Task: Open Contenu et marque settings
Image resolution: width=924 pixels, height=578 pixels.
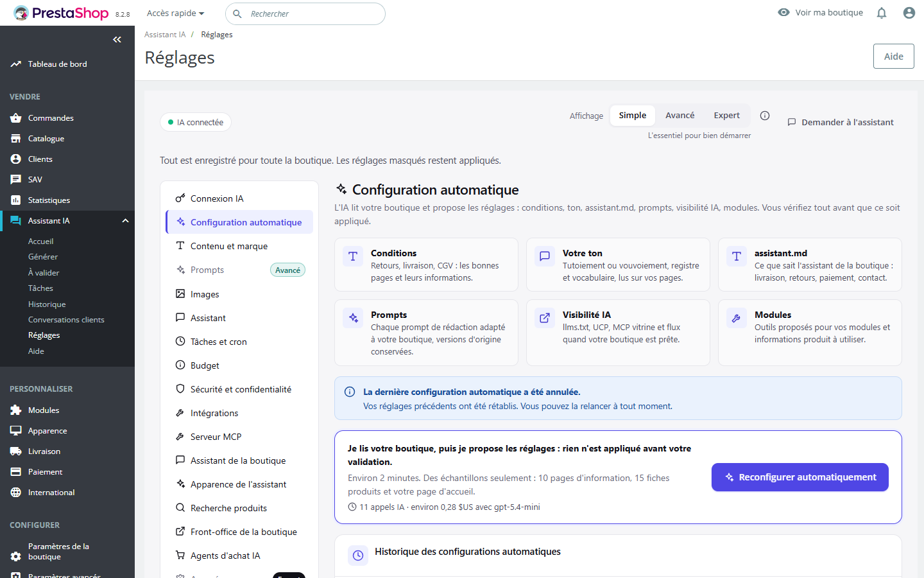Action: (239, 246)
